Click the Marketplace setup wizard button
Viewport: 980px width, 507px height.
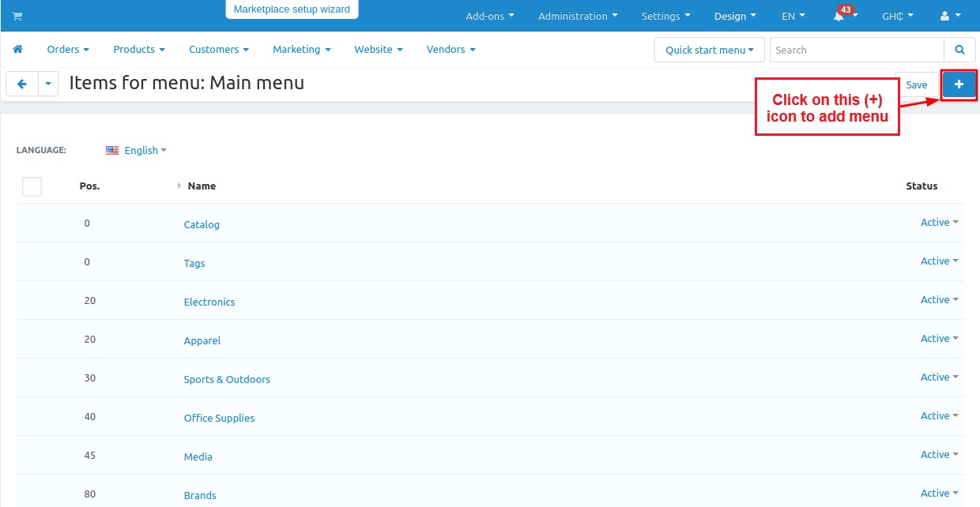pos(292,9)
